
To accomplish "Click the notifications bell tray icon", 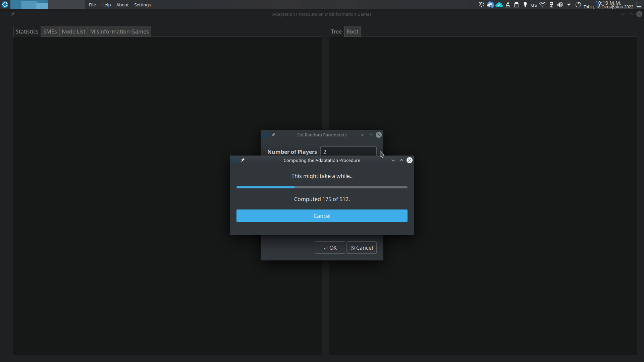I will pyautogui.click(x=481, y=5).
